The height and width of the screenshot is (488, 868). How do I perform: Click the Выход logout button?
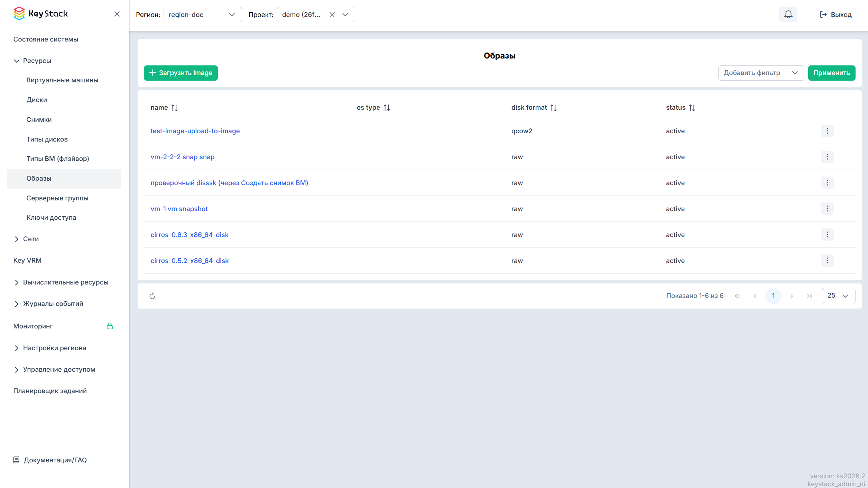point(835,15)
